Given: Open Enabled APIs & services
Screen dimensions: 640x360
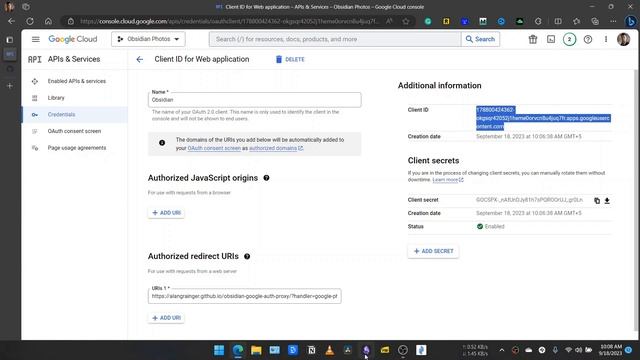Looking at the screenshot, I should pos(76,81).
